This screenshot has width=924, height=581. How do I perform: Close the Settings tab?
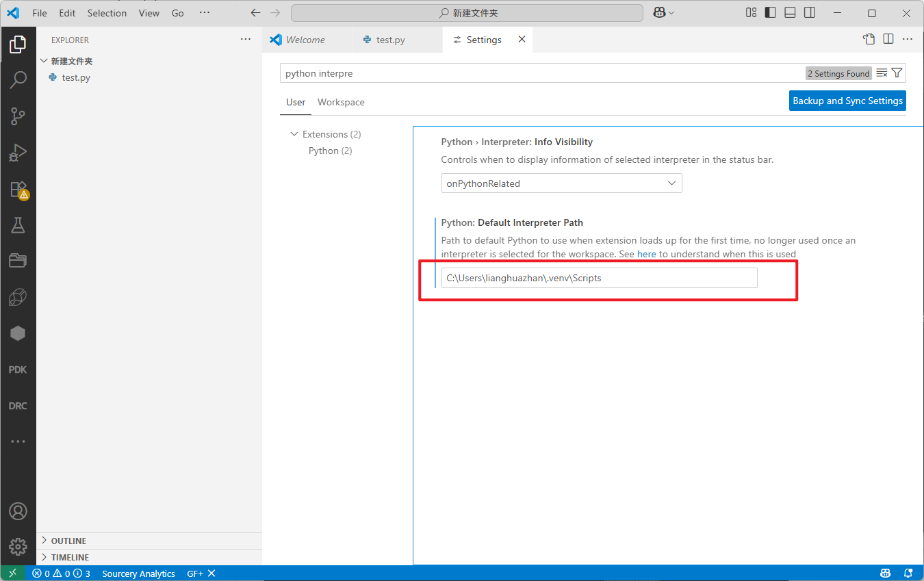pyautogui.click(x=522, y=39)
